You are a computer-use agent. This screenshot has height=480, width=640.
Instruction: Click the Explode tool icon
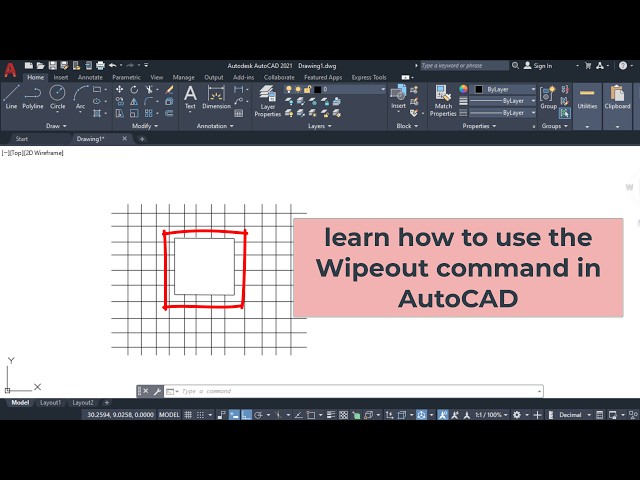point(169,101)
